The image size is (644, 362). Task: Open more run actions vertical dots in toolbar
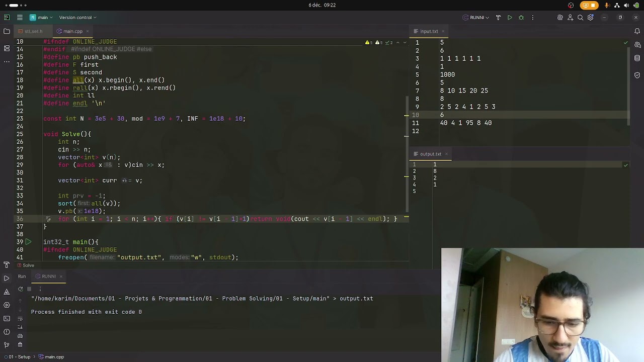(533, 18)
